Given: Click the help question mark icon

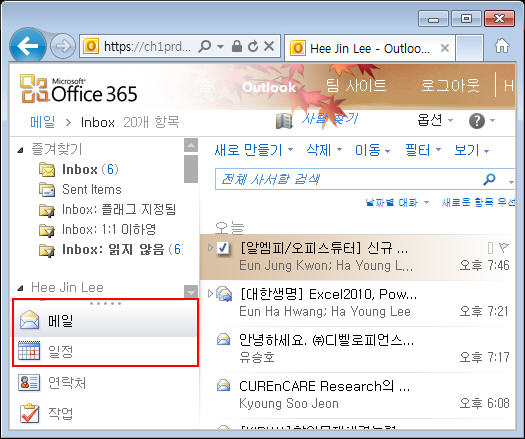Looking at the screenshot, I should pyautogui.click(x=477, y=121).
